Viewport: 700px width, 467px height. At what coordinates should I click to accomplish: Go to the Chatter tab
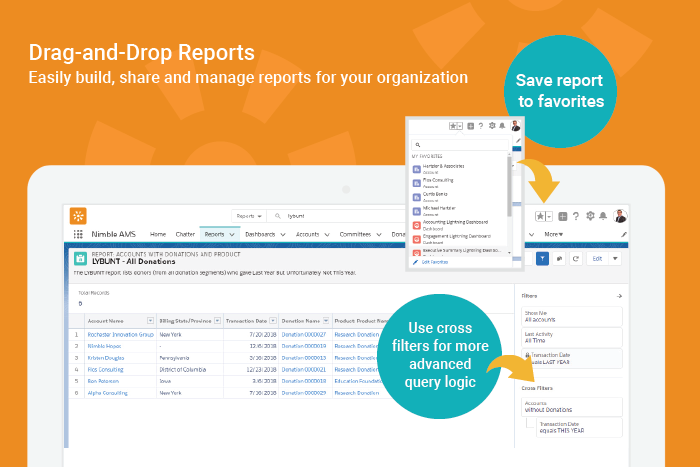pos(185,234)
